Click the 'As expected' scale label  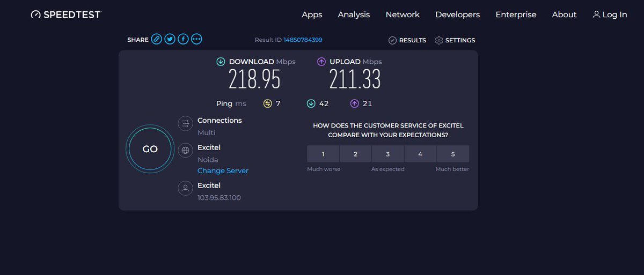click(x=388, y=169)
